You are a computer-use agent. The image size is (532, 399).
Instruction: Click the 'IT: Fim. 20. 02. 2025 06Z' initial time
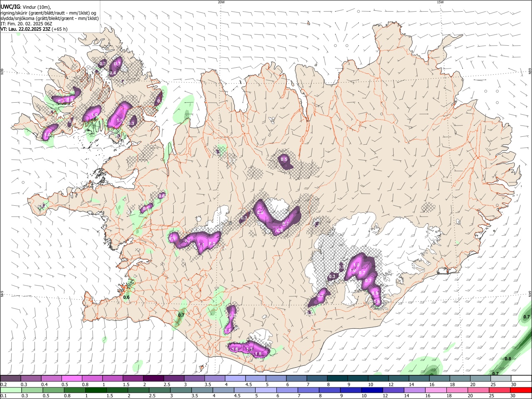click(26, 24)
